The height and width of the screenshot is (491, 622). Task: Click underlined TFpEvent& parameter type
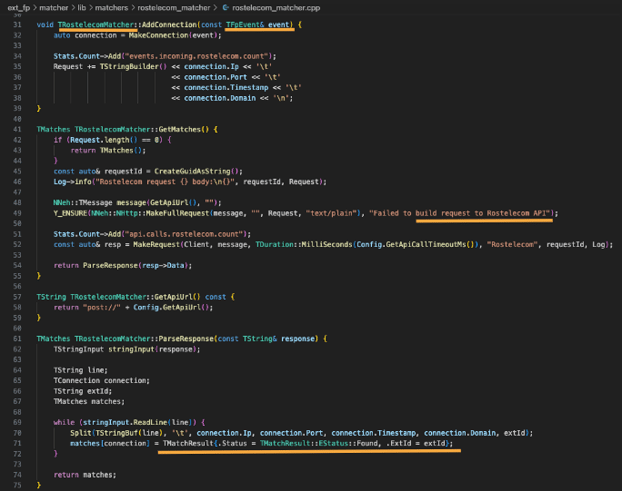point(245,25)
